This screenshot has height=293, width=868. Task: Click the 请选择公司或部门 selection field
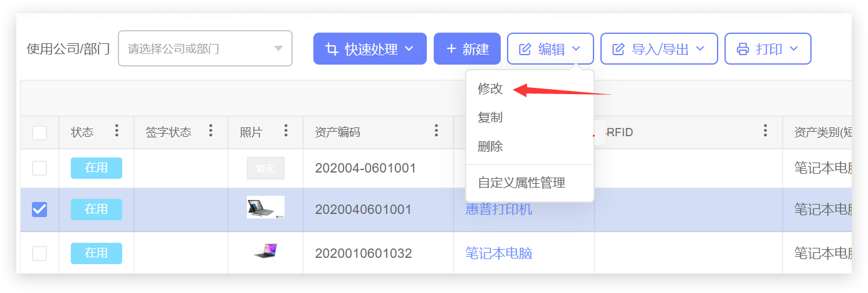point(205,49)
